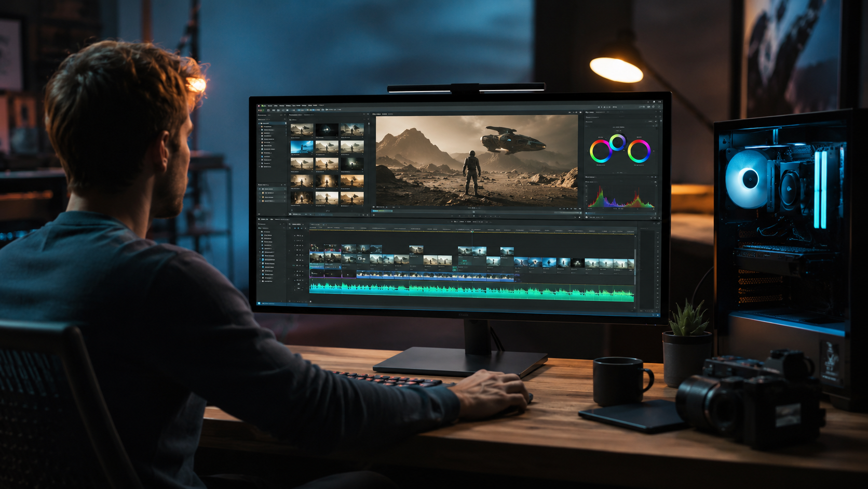Image resolution: width=868 pixels, height=489 pixels.
Task: Select the blue-tinted clip thumbnail in media bin
Action: pos(302,147)
